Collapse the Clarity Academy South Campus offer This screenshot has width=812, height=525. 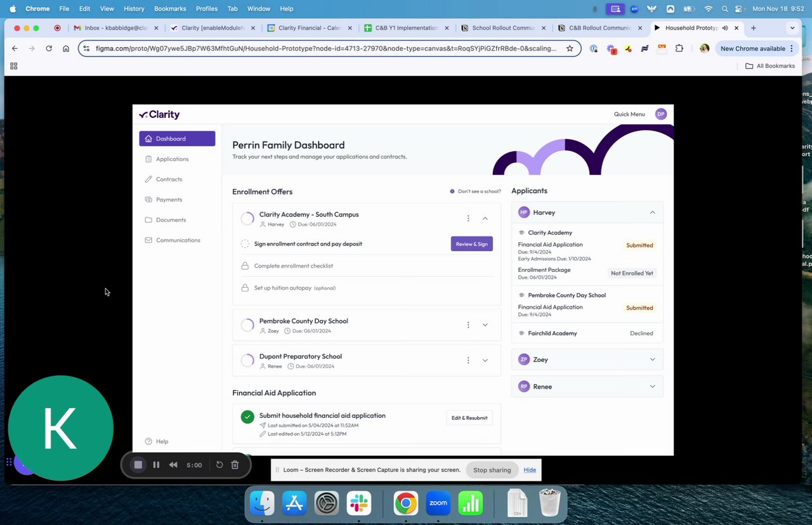(x=485, y=218)
